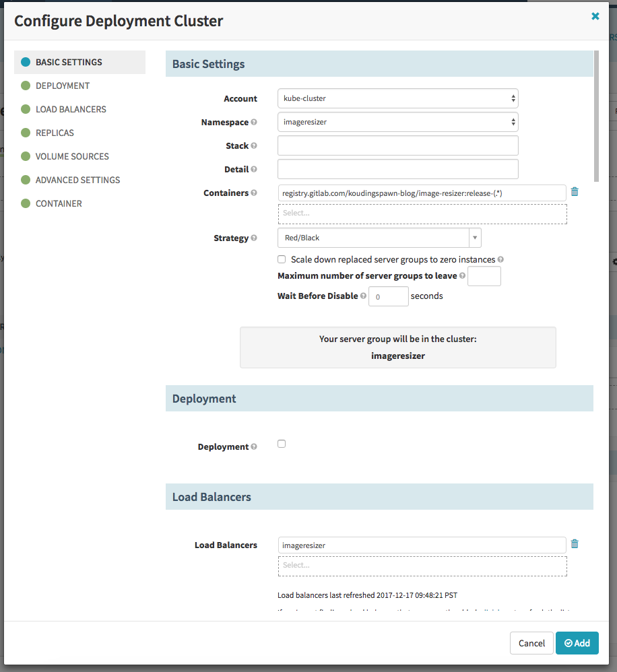Toggle the Deployment checkbox
The image size is (617, 672).
coord(282,444)
